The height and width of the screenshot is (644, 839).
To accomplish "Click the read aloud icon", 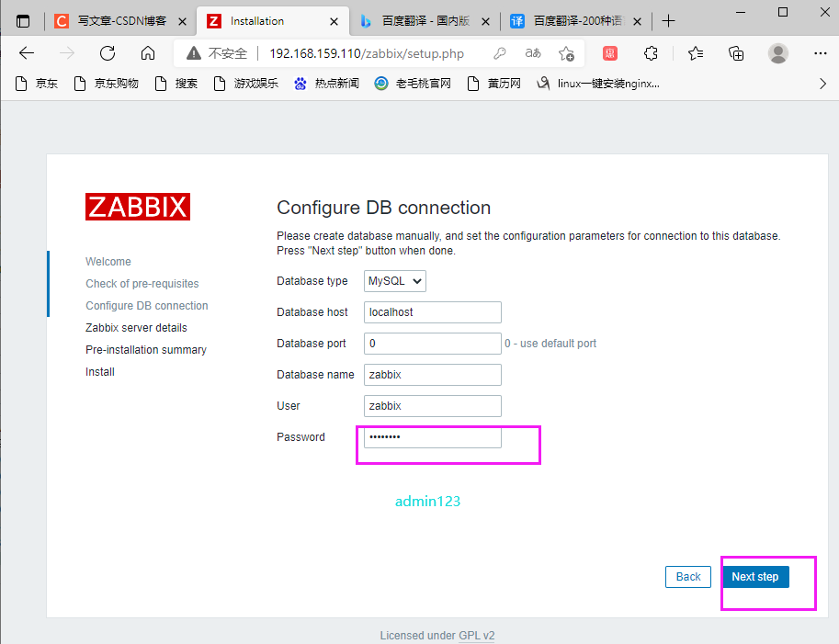I will [533, 53].
